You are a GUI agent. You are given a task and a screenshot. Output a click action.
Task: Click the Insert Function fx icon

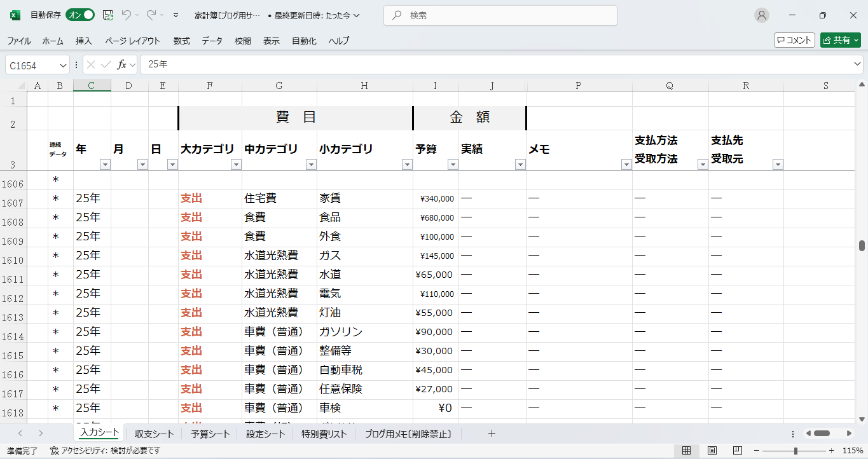tap(122, 65)
